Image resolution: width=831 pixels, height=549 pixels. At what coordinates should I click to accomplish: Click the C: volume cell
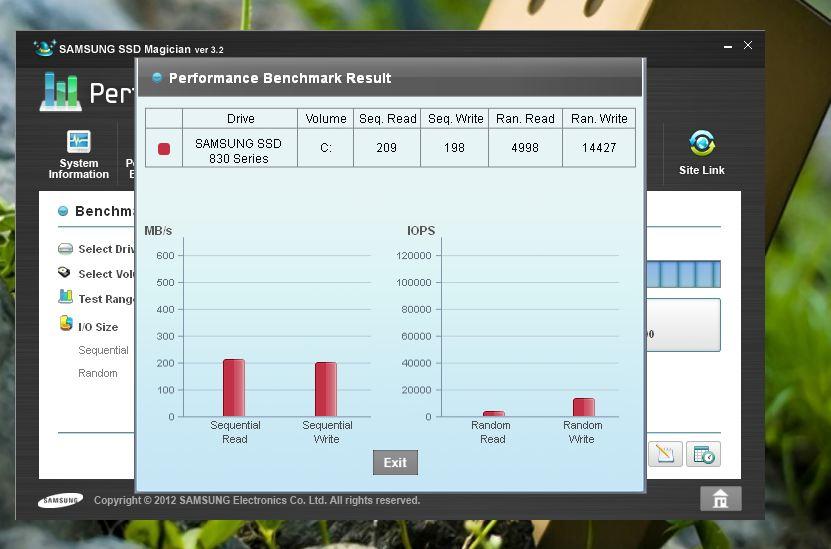coord(325,148)
